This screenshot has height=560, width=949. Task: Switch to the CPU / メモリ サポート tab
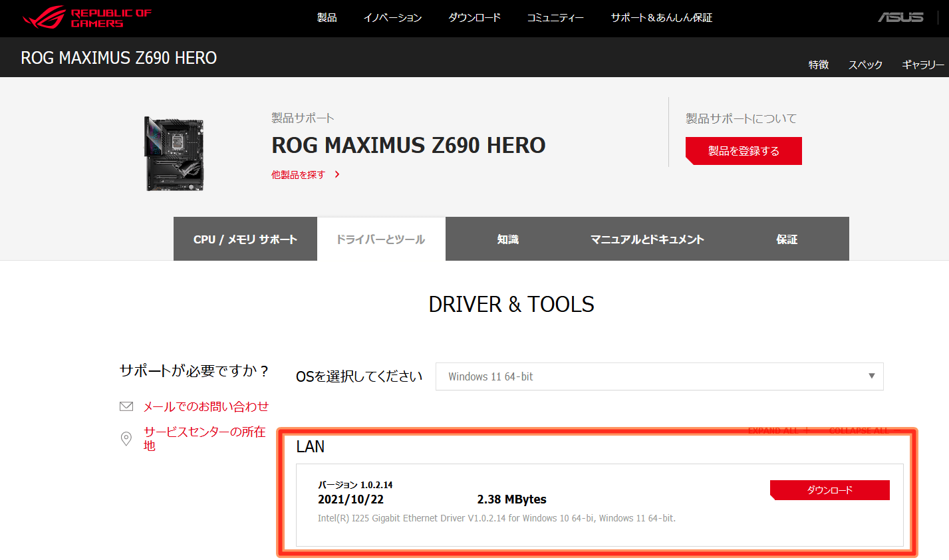coord(245,239)
